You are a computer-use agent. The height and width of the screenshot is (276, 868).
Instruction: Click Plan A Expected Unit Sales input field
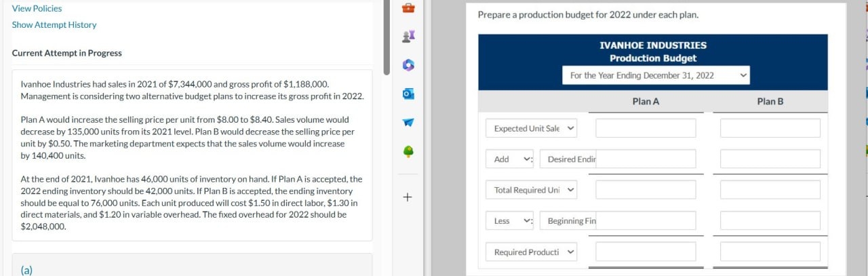[646, 128]
